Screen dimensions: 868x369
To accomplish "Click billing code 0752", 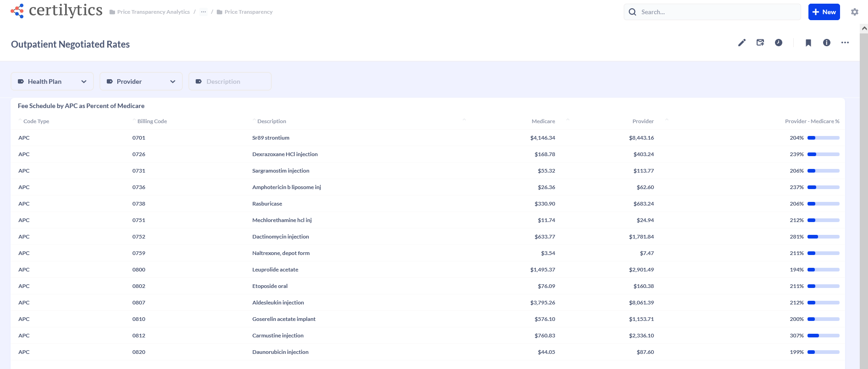I will pyautogui.click(x=139, y=237).
